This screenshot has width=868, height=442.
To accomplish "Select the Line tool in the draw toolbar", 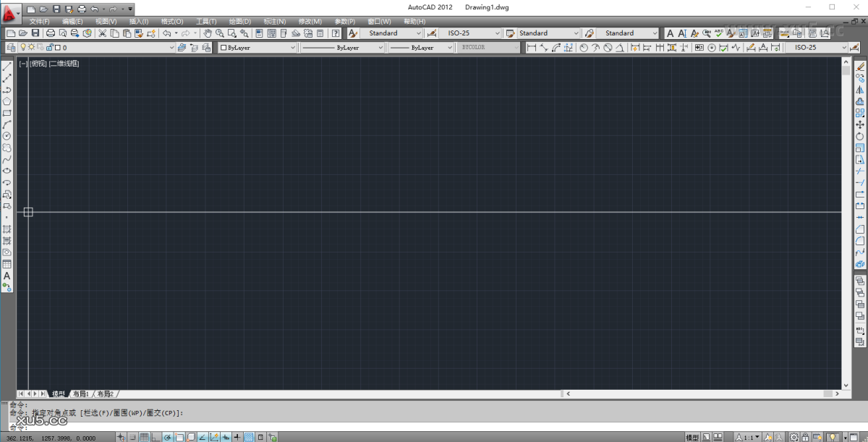I will pyautogui.click(x=7, y=65).
